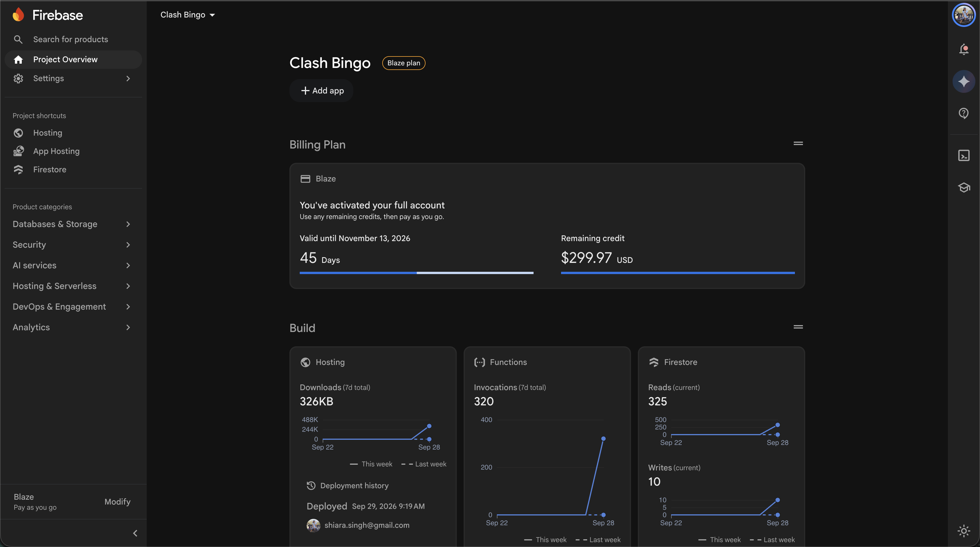Screen dimensions: 980x547
Task: Click the search magnifier icon in sidebar
Action: pyautogui.click(x=18, y=39)
